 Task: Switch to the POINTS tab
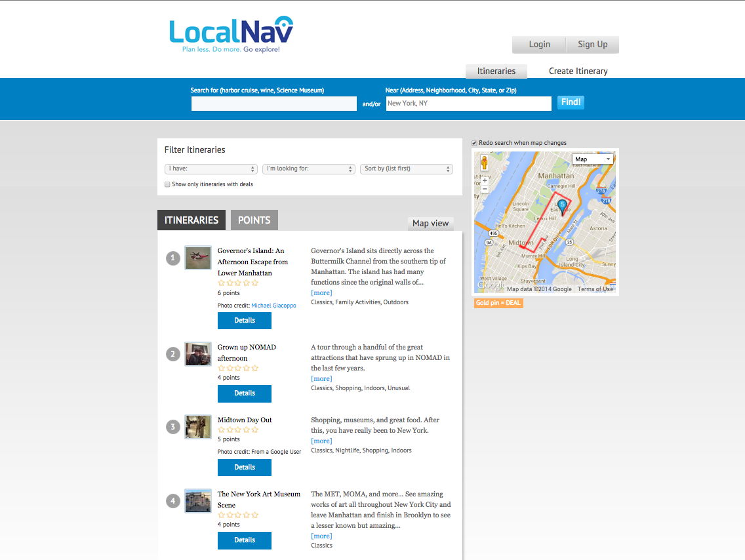(254, 220)
